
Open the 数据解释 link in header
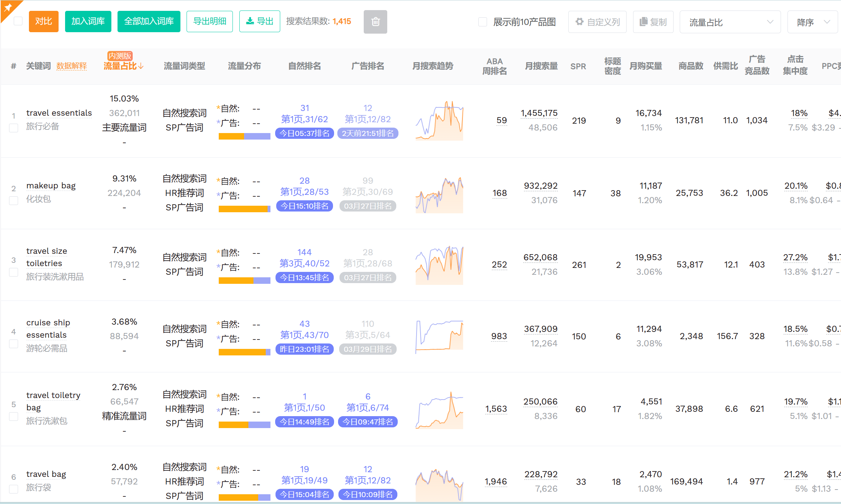coord(72,66)
